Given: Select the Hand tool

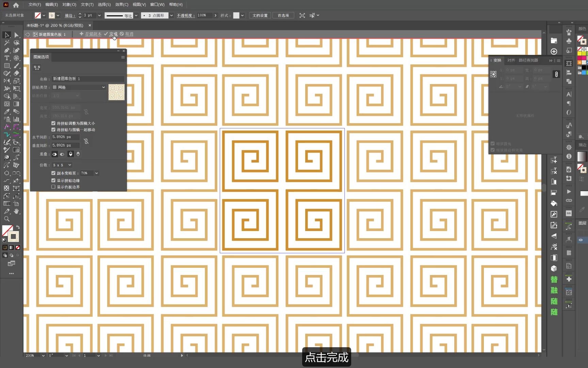Looking at the screenshot, I should pos(16,211).
